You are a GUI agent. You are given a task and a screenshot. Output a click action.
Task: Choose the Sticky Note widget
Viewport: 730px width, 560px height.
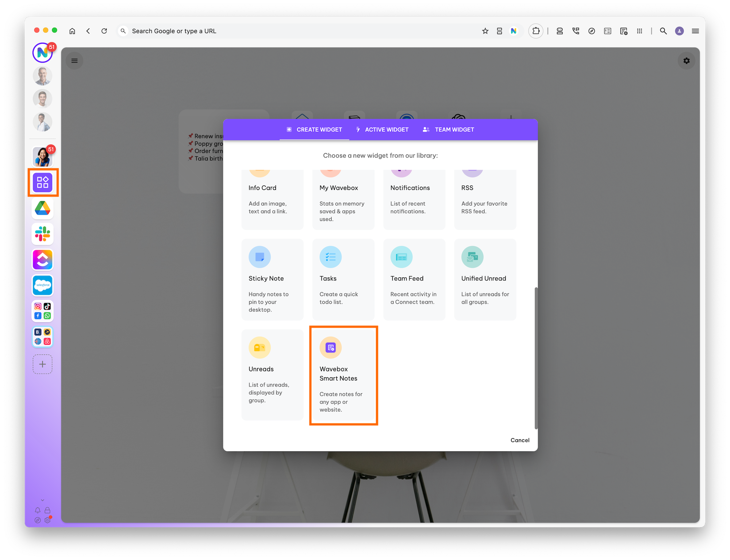coord(272,279)
